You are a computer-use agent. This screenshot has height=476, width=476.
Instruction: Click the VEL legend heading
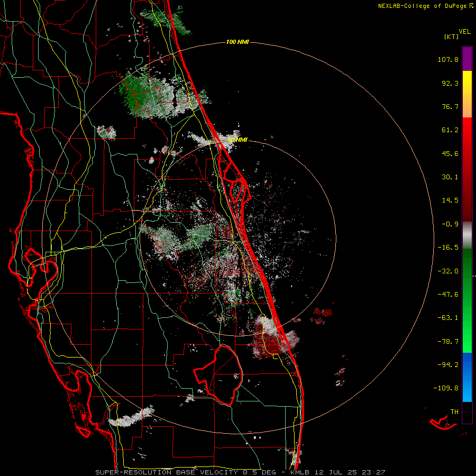tap(464, 32)
